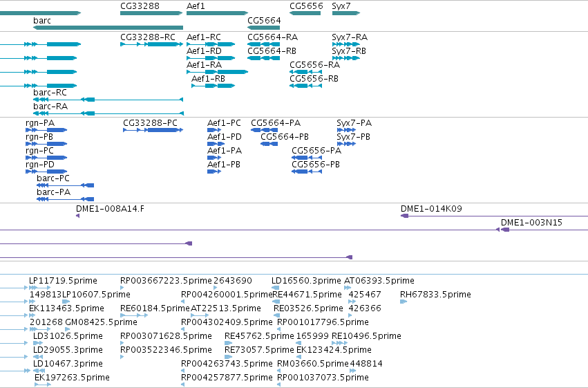
Task: Click transcript CG5664-RB
Action: [x=272, y=51]
